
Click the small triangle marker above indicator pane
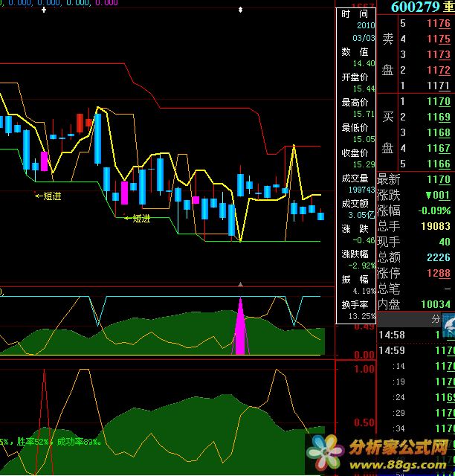click(240, 284)
